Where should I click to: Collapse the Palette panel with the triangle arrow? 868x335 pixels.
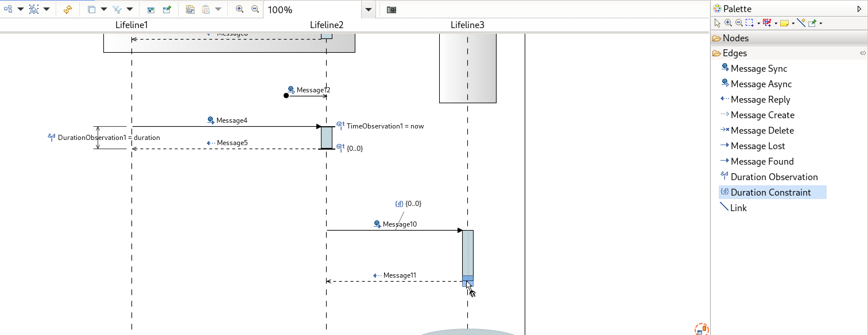tap(859, 9)
